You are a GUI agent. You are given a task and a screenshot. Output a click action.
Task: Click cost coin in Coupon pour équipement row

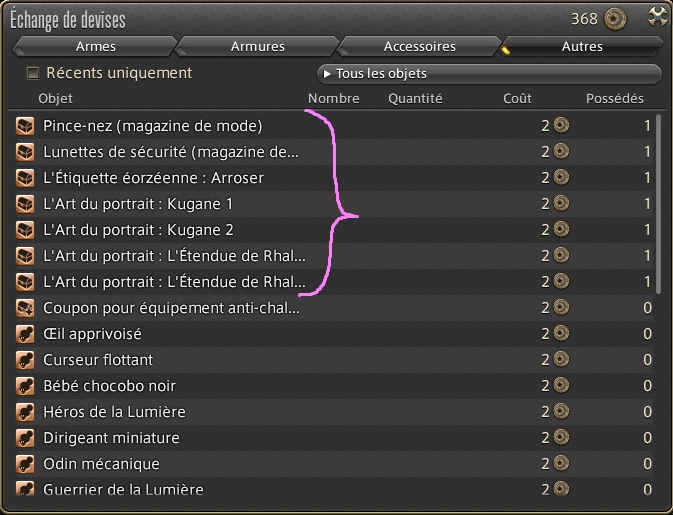[x=561, y=307]
